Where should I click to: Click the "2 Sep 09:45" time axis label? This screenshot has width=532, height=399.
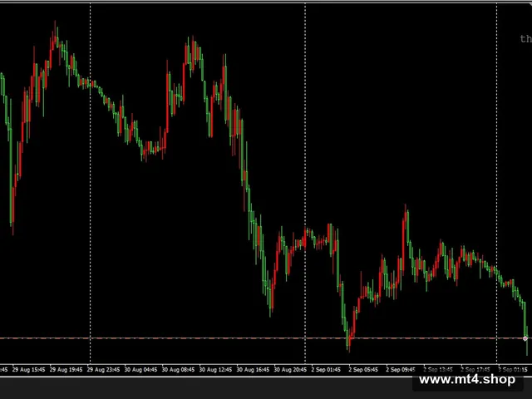(401, 369)
